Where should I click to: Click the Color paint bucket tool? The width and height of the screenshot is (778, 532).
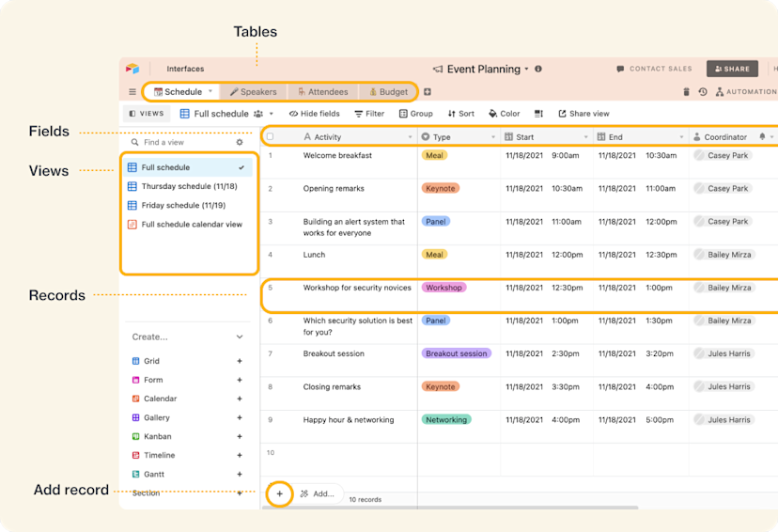coord(505,114)
